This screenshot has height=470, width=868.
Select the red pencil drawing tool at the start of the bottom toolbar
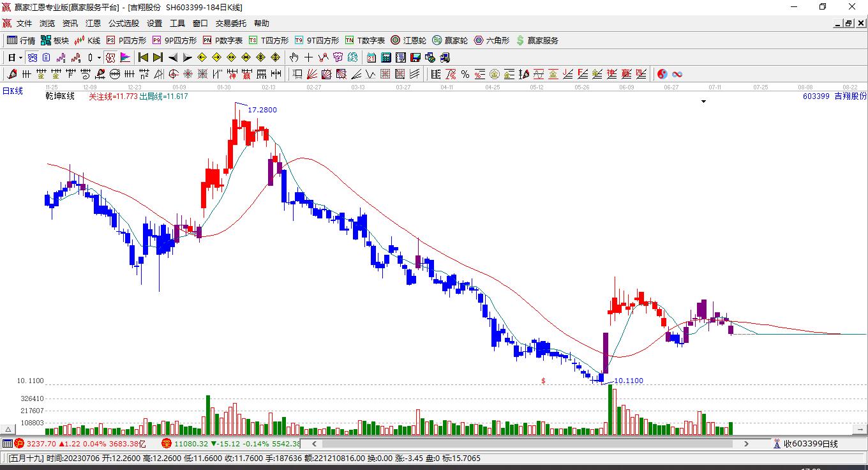coord(11,74)
